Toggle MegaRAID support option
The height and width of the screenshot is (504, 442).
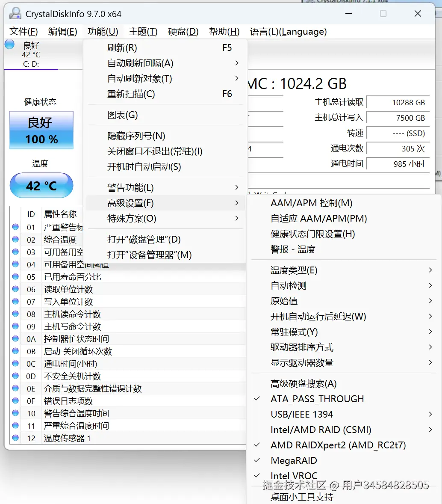(x=343, y=461)
